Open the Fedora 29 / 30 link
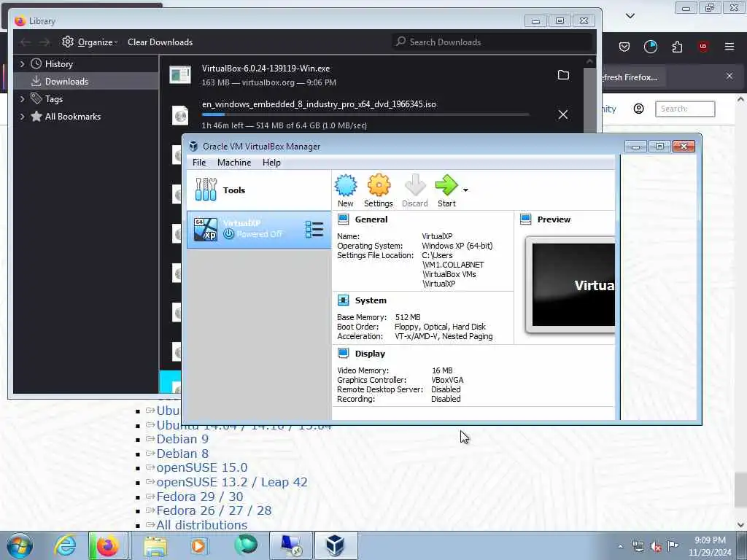This screenshot has height=560, width=747. coord(200,497)
